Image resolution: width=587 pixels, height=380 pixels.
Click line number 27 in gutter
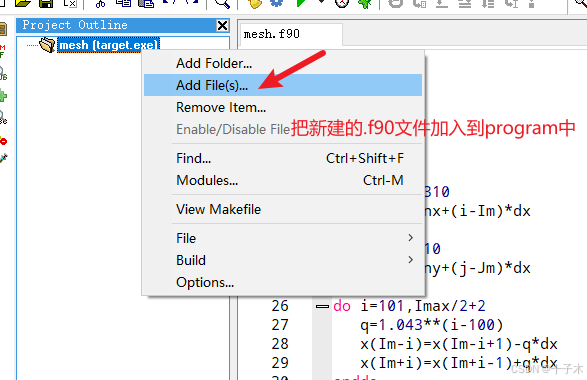tap(280, 325)
